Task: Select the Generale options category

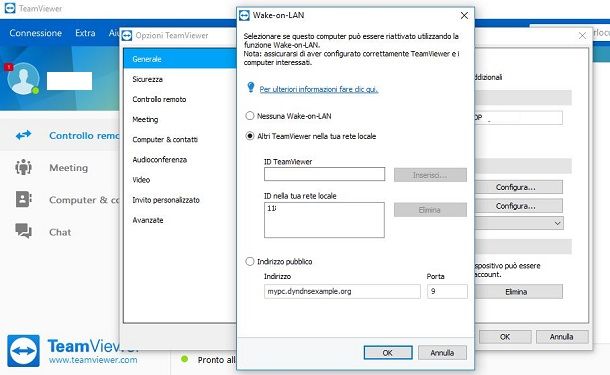Action: pyautogui.click(x=180, y=59)
